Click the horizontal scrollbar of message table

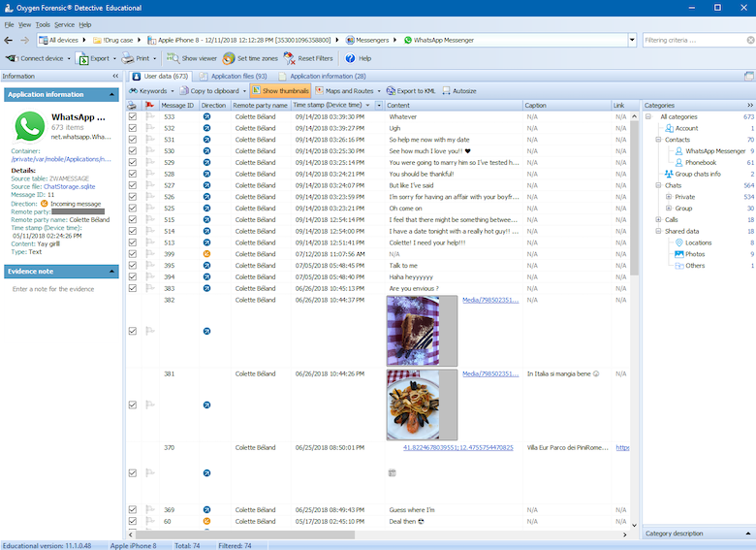pyautogui.click(x=245, y=534)
